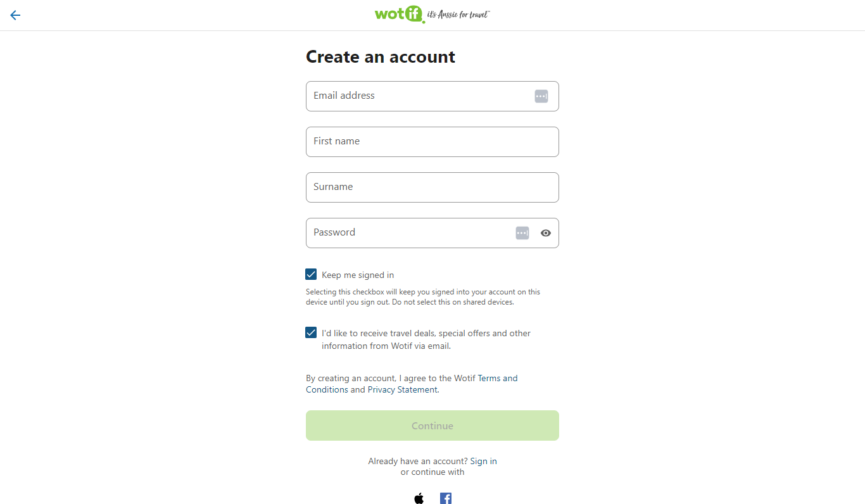Focus the Password input field
Viewport: 865px width, 504px height.
(432, 233)
